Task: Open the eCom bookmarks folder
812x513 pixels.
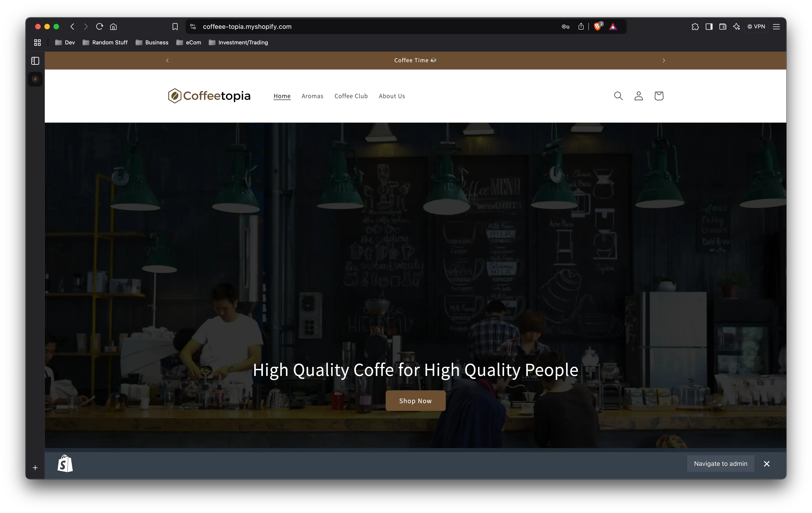Action: [189, 43]
